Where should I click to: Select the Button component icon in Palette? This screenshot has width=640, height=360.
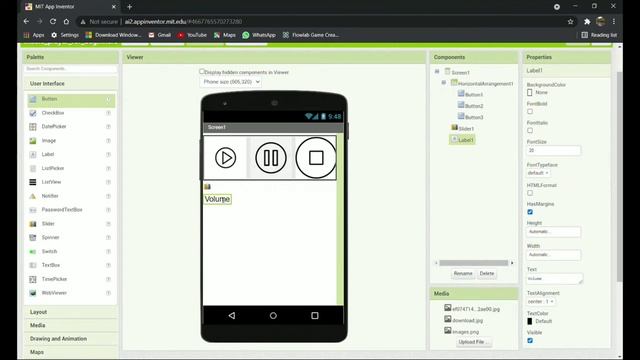pos(33,99)
